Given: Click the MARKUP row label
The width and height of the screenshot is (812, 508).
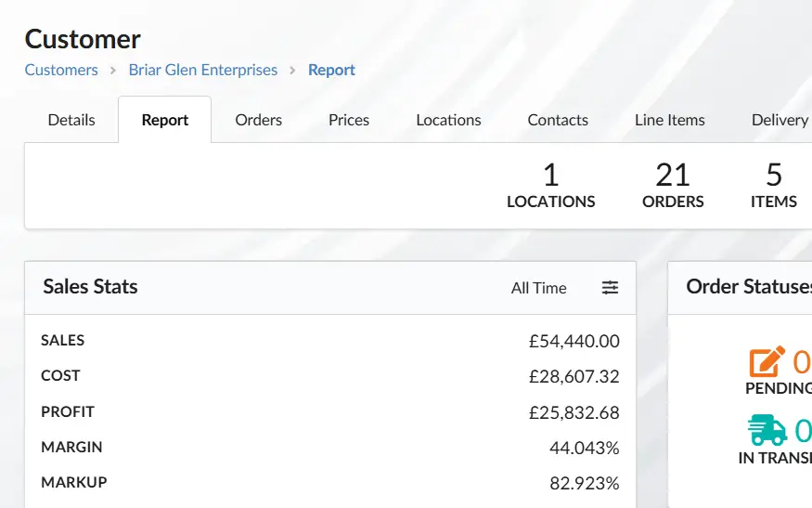Looking at the screenshot, I should pos(74,482).
